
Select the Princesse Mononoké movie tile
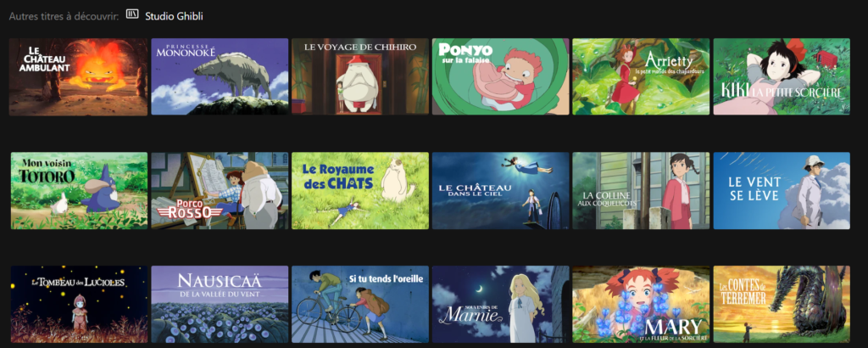click(220, 76)
